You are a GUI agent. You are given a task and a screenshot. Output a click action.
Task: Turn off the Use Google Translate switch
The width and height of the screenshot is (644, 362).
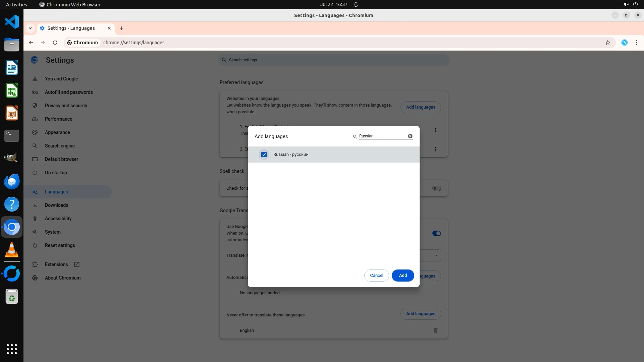click(436, 233)
